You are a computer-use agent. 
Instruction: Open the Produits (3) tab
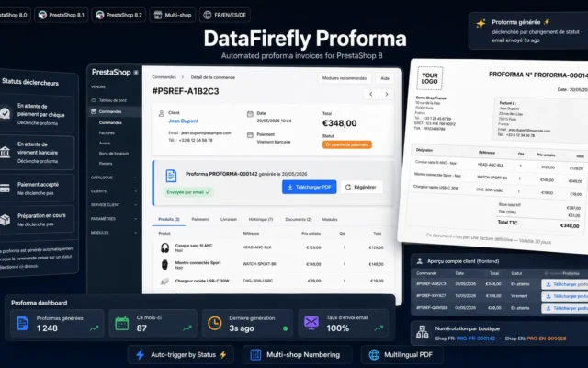click(x=169, y=219)
